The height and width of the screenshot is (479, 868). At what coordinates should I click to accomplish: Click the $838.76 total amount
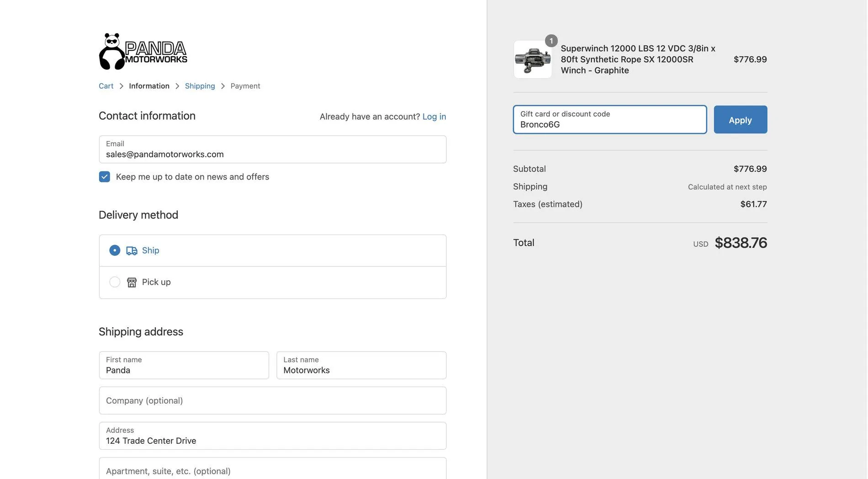[x=741, y=243]
